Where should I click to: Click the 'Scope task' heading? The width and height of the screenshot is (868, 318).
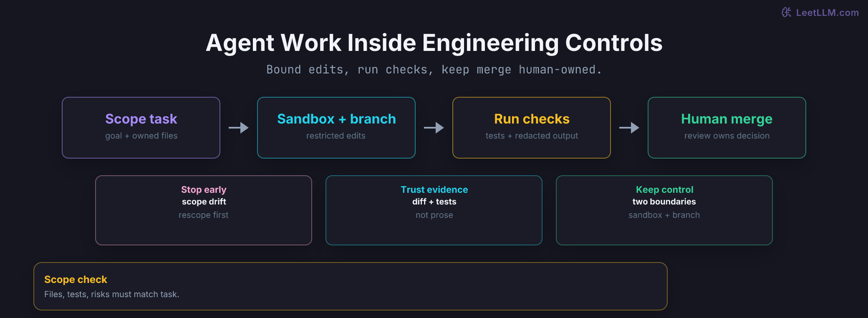[x=141, y=119]
